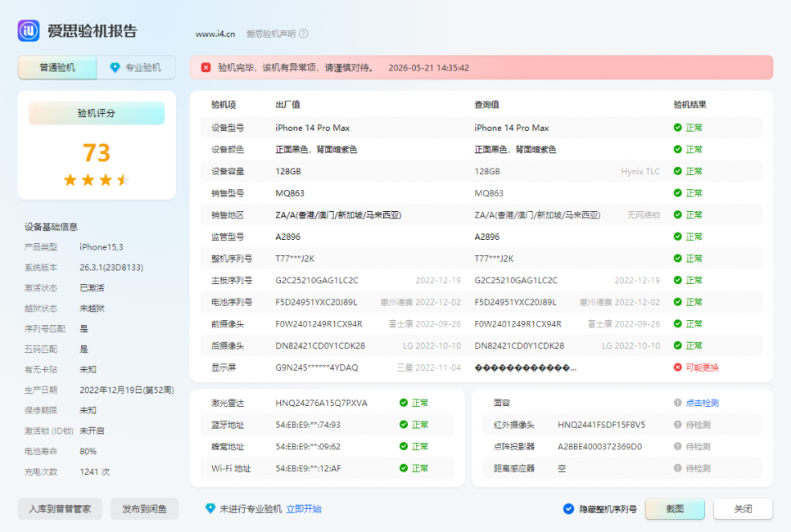Click the 验机评分 header label
The width and height of the screenshot is (791, 532).
(97, 113)
